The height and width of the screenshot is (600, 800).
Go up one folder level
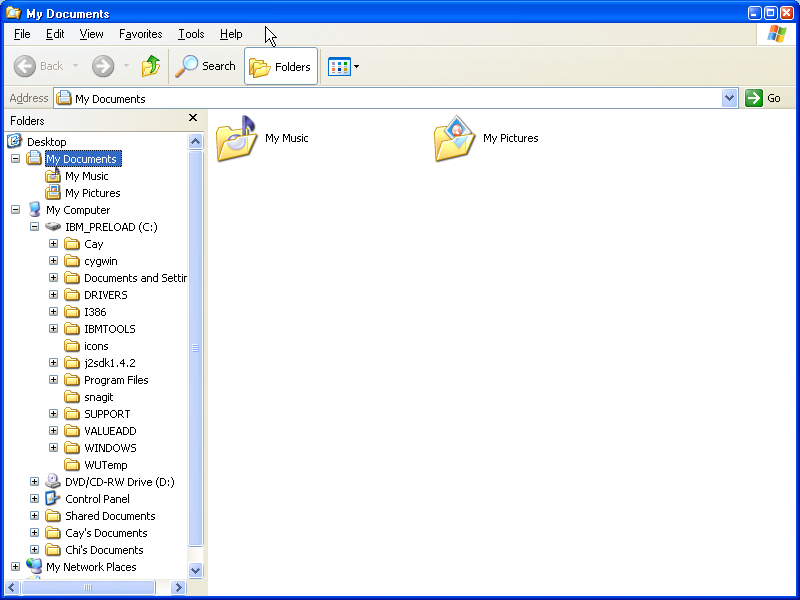(151, 66)
